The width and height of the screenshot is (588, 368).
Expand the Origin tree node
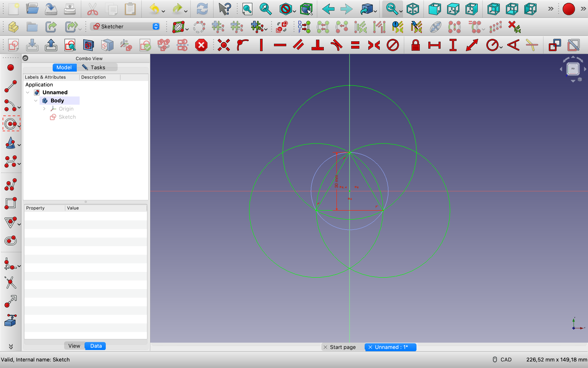(x=44, y=108)
